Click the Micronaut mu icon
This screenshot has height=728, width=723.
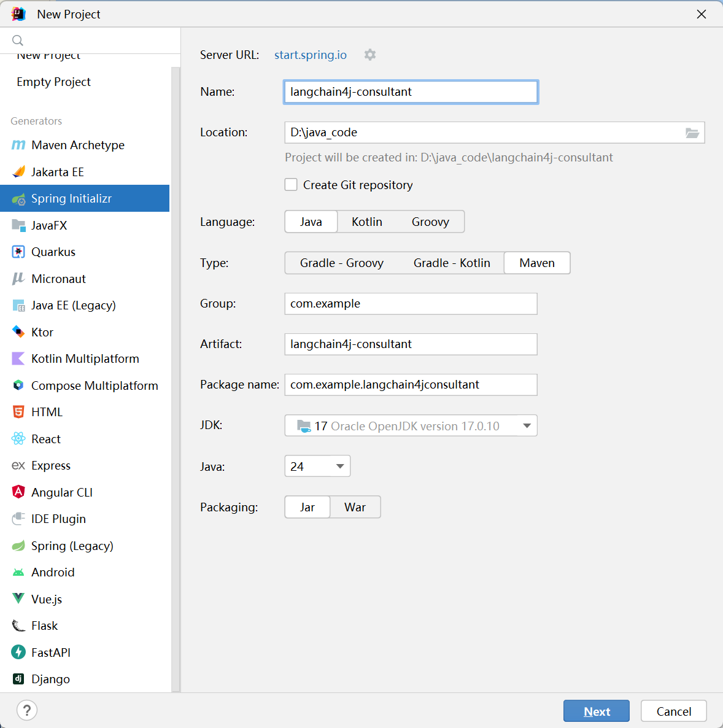tap(18, 279)
